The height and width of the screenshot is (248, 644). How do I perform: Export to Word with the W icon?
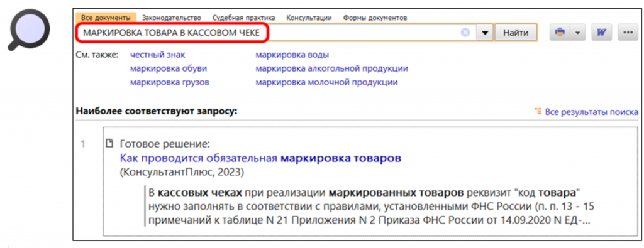coord(602,33)
